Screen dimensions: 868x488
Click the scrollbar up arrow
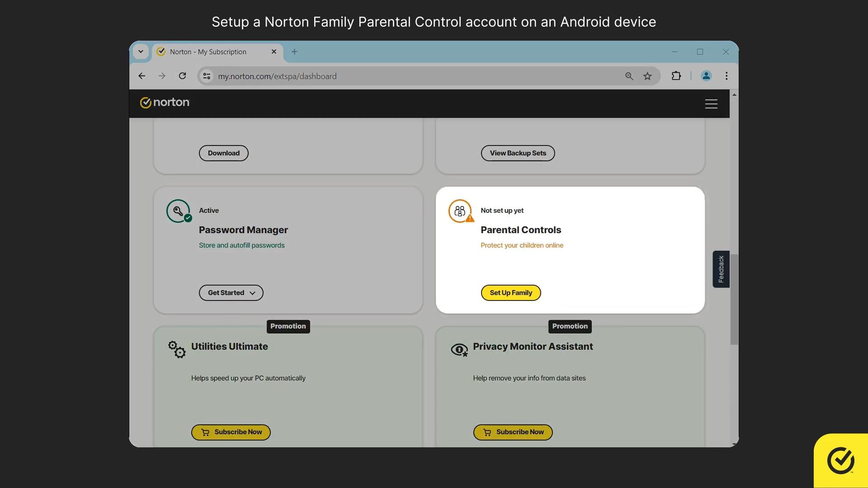pos(734,95)
